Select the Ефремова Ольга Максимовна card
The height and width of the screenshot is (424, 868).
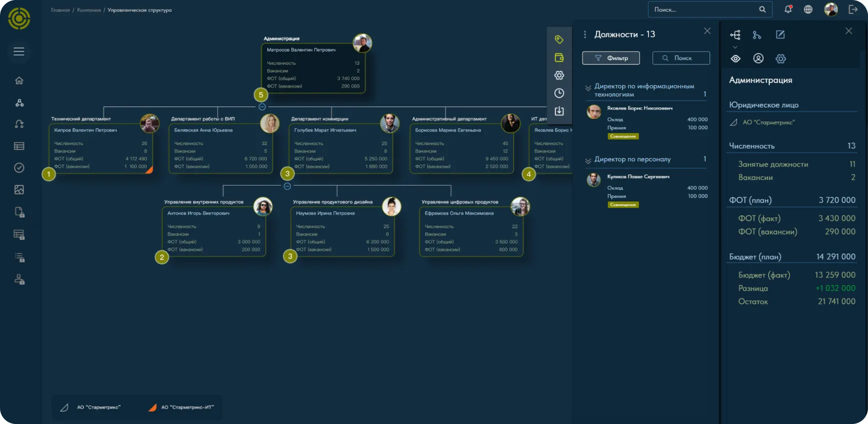coord(471,231)
